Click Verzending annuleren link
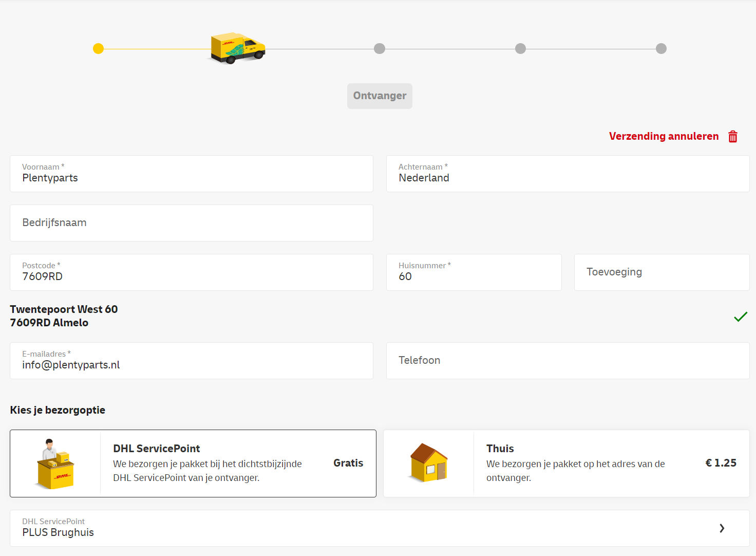This screenshot has height=556, width=756. [664, 136]
